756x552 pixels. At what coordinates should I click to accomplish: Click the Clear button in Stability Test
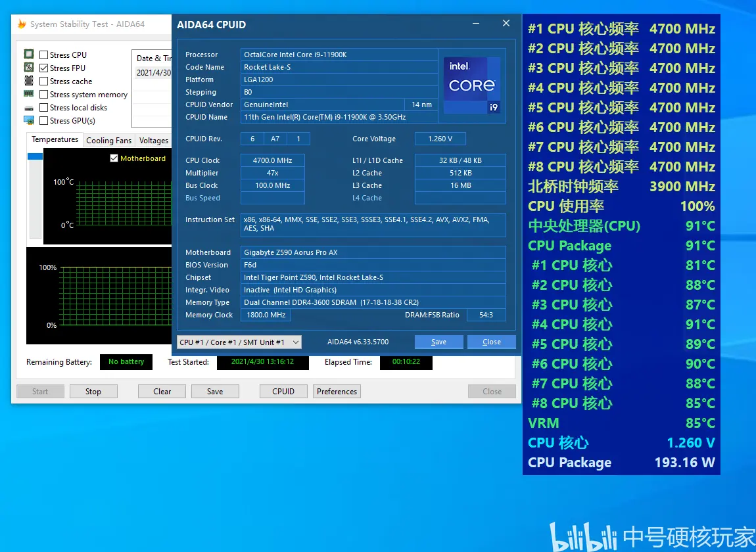[x=162, y=392]
